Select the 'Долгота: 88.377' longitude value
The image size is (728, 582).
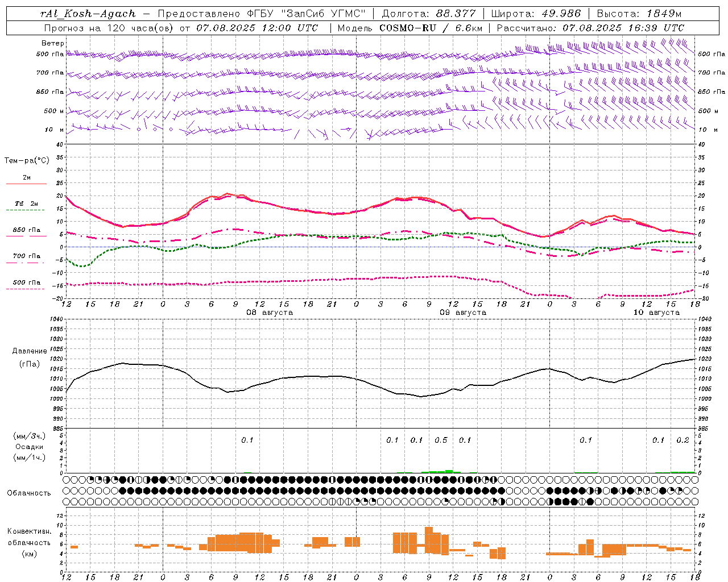428,14
